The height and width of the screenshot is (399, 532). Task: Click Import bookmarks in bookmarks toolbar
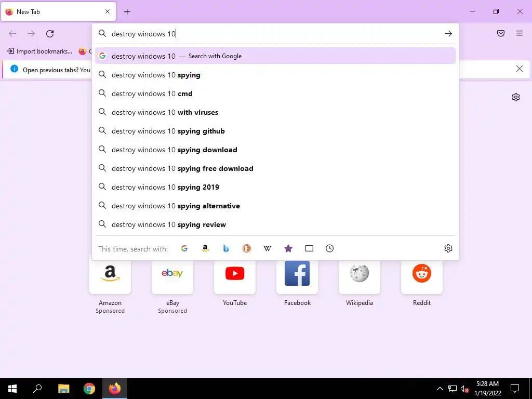click(39, 51)
